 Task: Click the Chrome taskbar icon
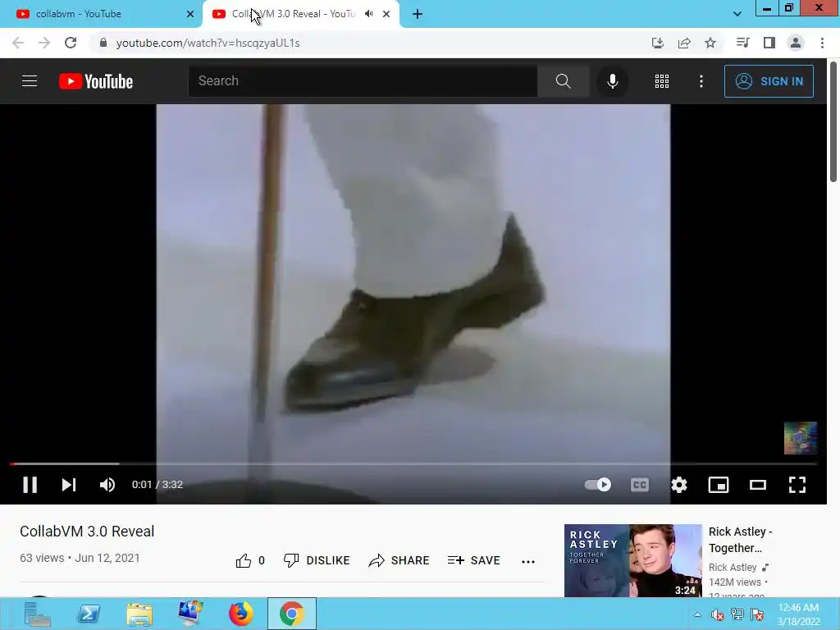tap(292, 614)
